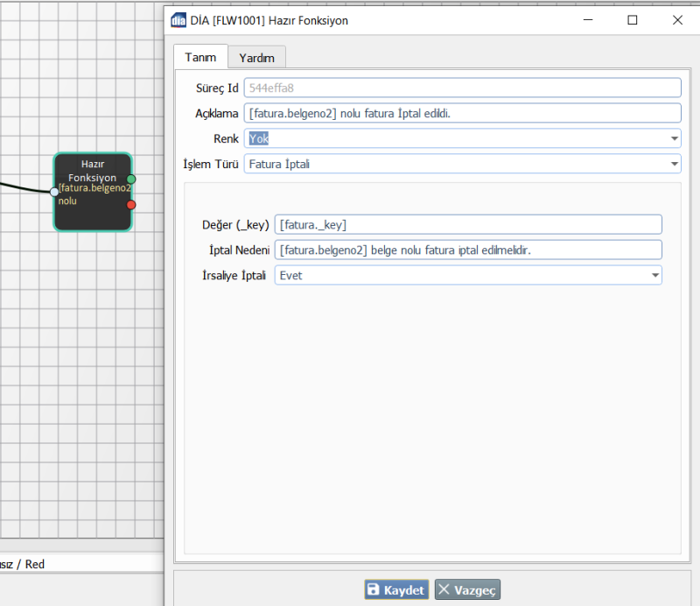Open the İrsaliye İptali dropdown
This screenshot has height=606, width=700.
(x=468, y=275)
